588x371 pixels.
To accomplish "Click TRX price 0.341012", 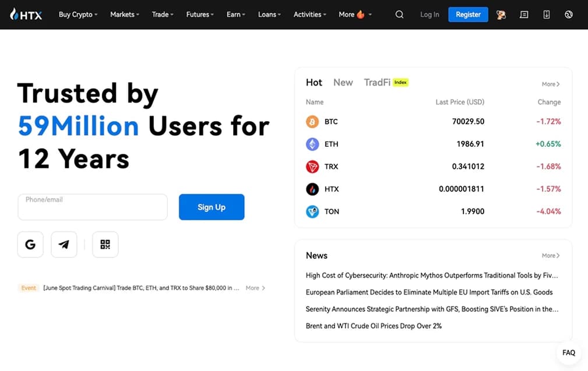I will point(468,167).
